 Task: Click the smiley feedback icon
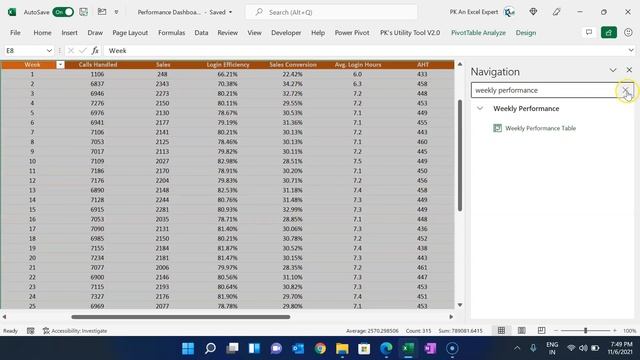[628, 32]
